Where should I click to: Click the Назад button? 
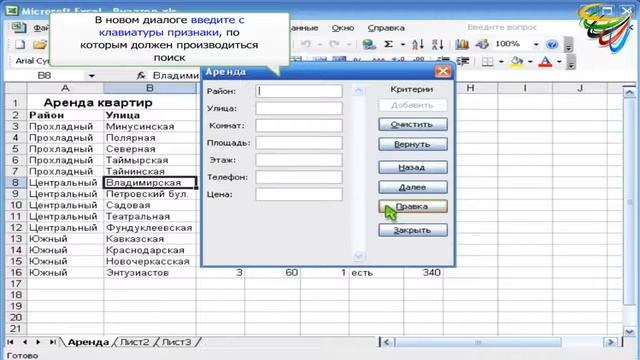click(x=413, y=167)
